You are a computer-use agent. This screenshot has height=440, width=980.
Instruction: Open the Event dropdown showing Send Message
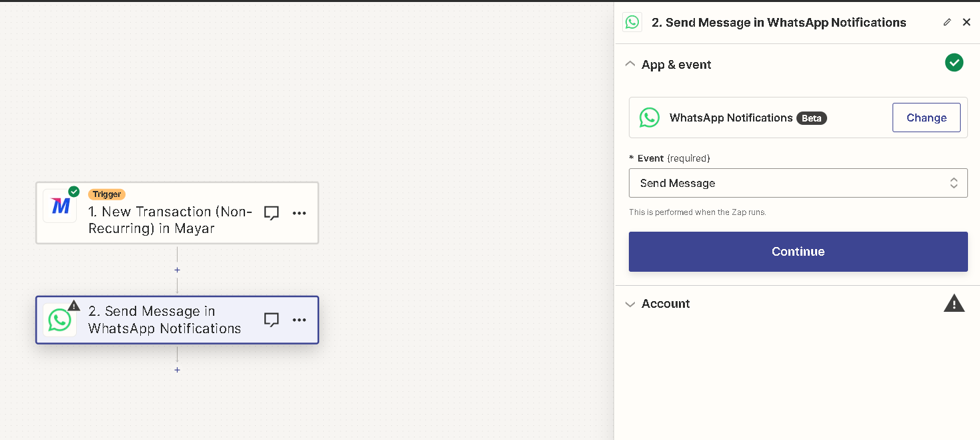tap(798, 183)
